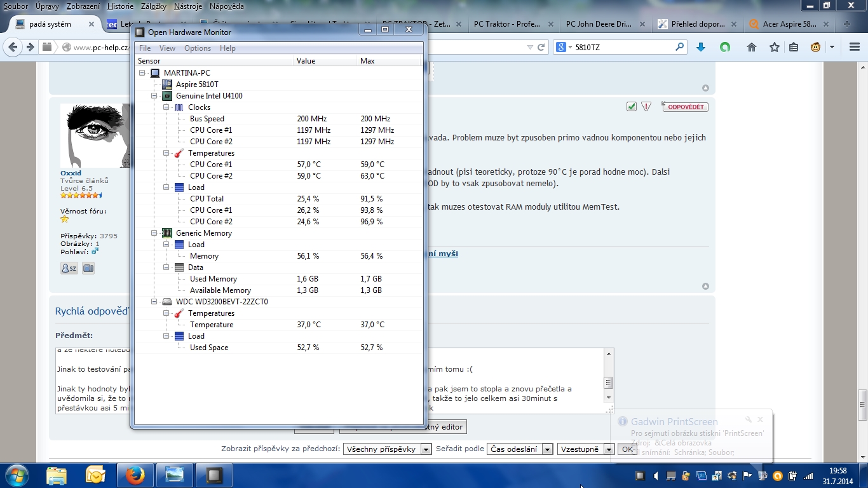Open the Options menu in Hardware Monitor
The width and height of the screenshot is (868, 488).
[x=198, y=48]
